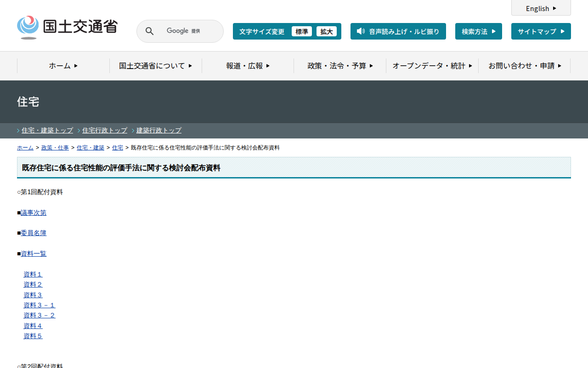Open the 報道・広報 menu
The image size is (588, 368).
coord(248,66)
